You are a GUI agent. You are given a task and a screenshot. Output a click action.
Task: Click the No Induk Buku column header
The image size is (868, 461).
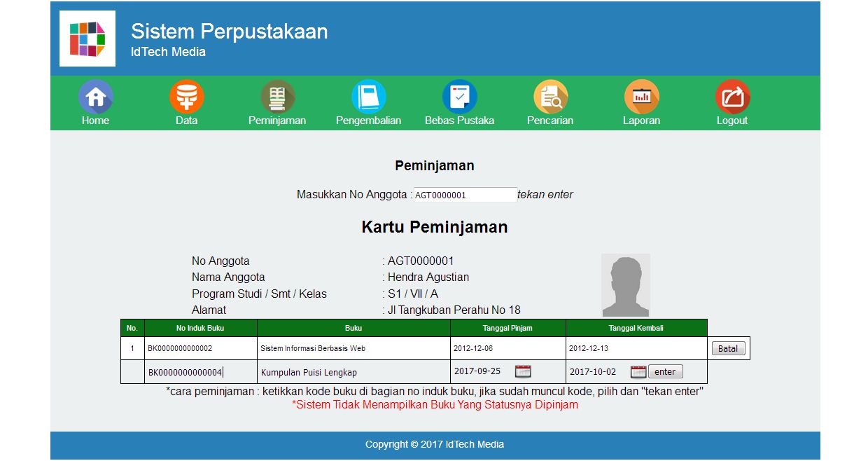(x=200, y=328)
